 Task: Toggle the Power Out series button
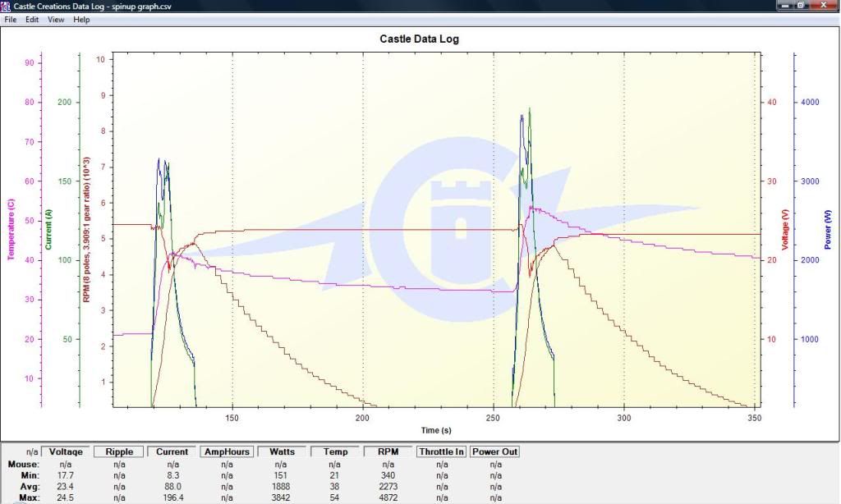click(x=494, y=451)
